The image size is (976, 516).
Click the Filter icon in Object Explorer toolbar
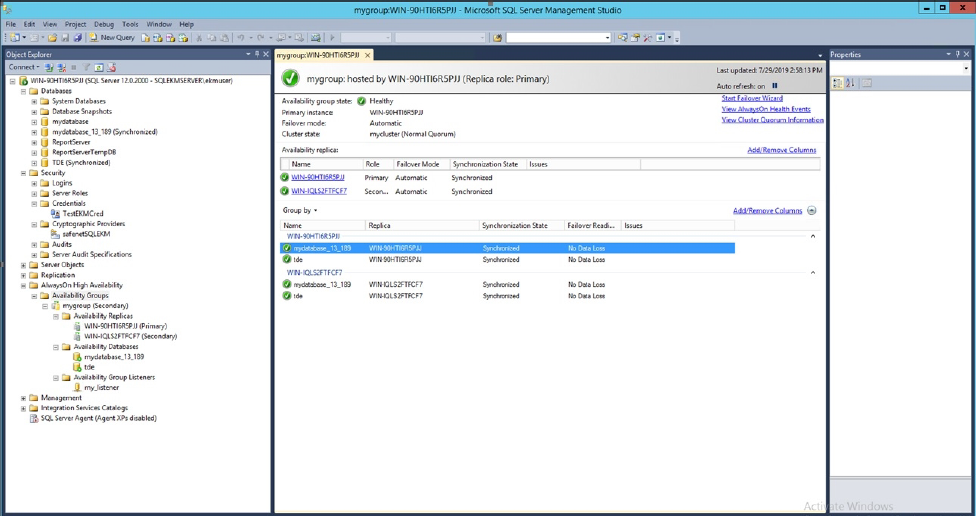tap(87, 68)
